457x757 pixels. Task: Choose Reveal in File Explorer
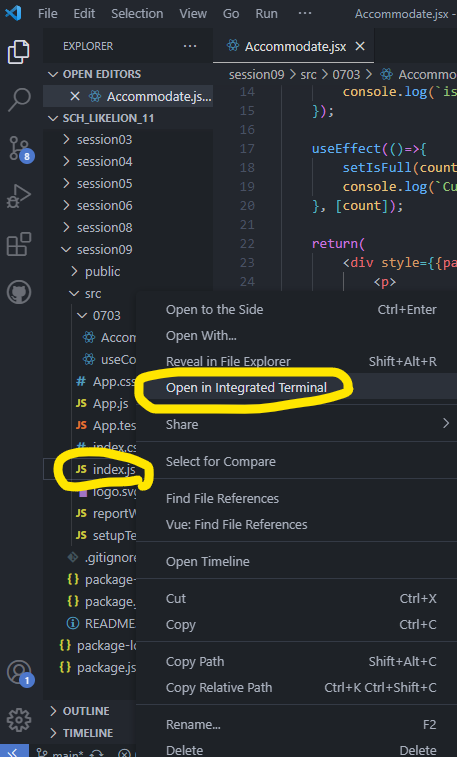pos(297,362)
